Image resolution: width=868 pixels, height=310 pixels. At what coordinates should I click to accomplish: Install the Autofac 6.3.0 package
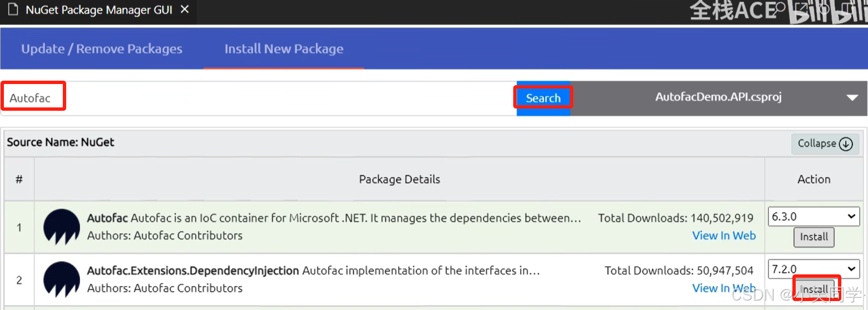click(814, 237)
